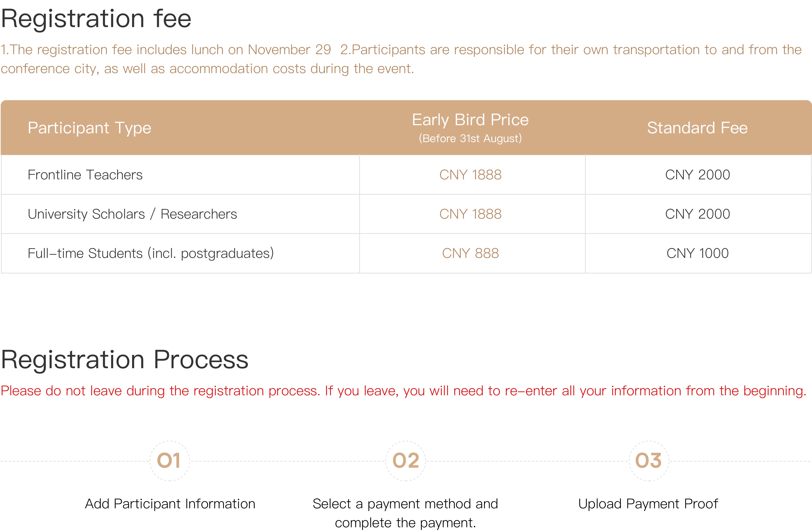Select the Upload Payment Proof step label
The width and height of the screenshot is (812, 532).
(648, 504)
